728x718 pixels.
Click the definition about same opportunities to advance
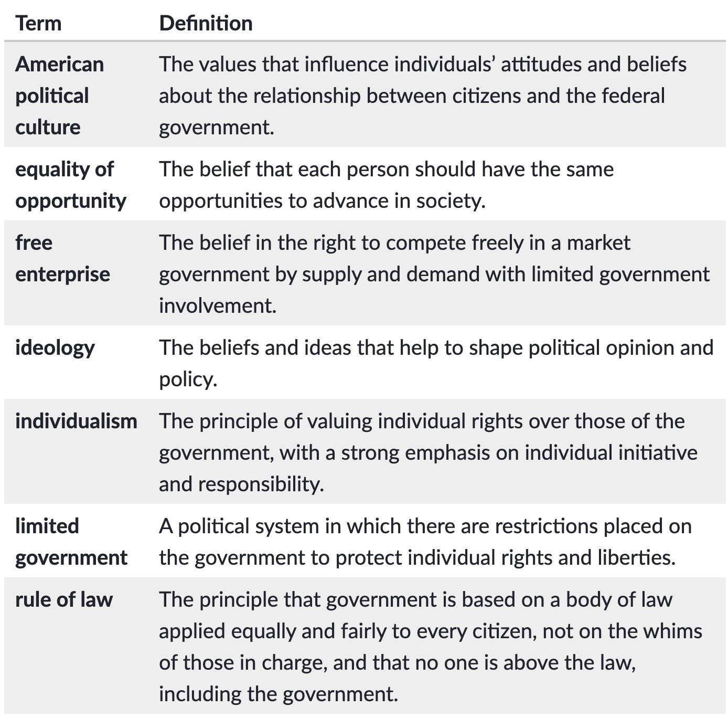(x=386, y=185)
